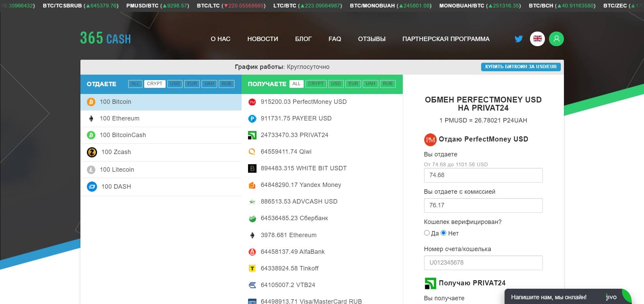Click the PRIVAT24 green icon in list
The width and height of the screenshot is (644, 304).
coord(252,135)
